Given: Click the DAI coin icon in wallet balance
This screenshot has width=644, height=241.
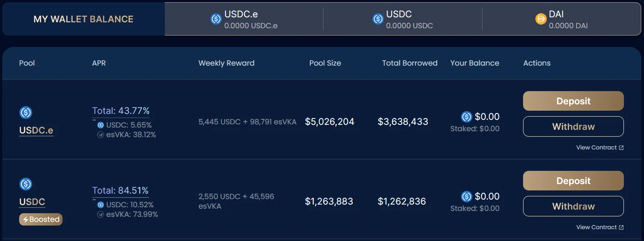Looking at the screenshot, I should (x=541, y=19).
